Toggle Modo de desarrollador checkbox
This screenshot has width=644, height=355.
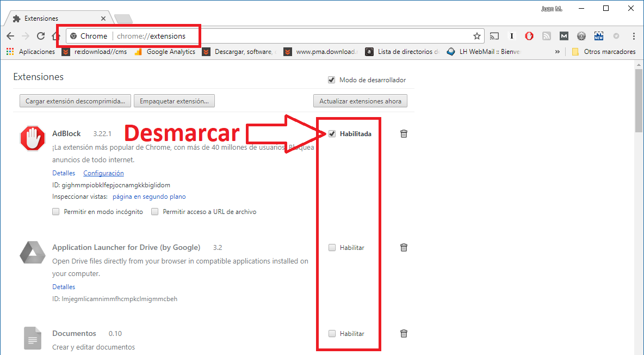point(331,80)
